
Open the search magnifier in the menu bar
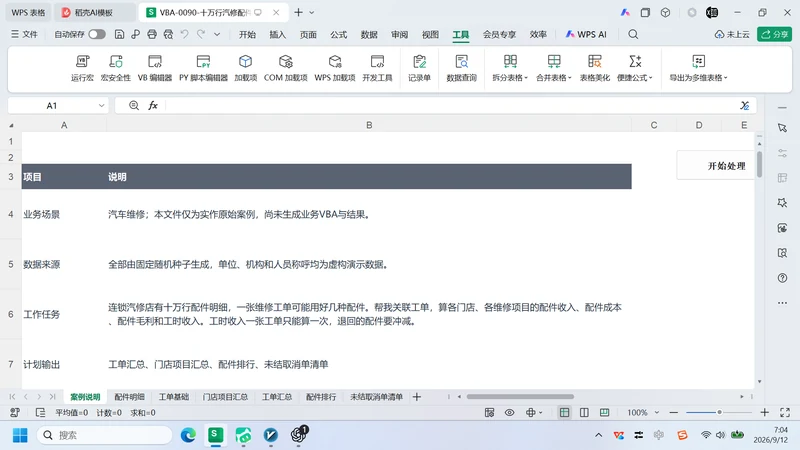click(633, 34)
